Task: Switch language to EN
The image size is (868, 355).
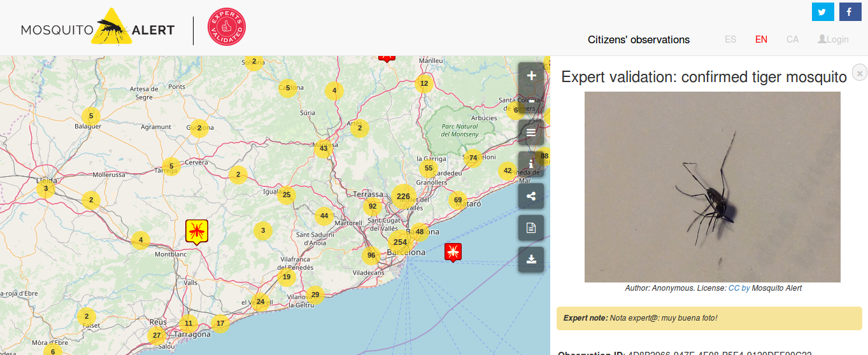Action: tap(761, 39)
